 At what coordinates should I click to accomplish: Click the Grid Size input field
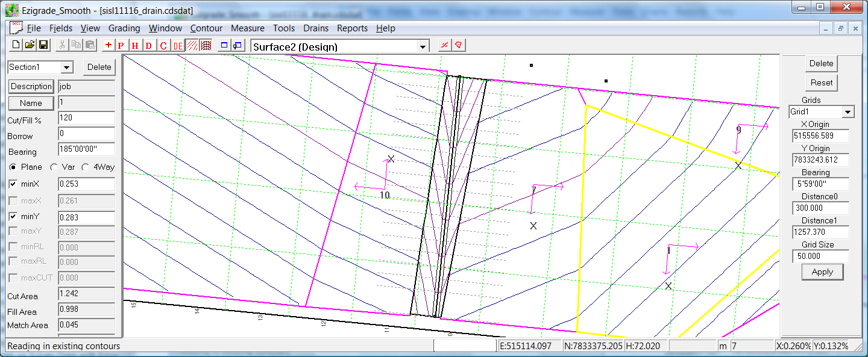pyautogui.click(x=820, y=256)
